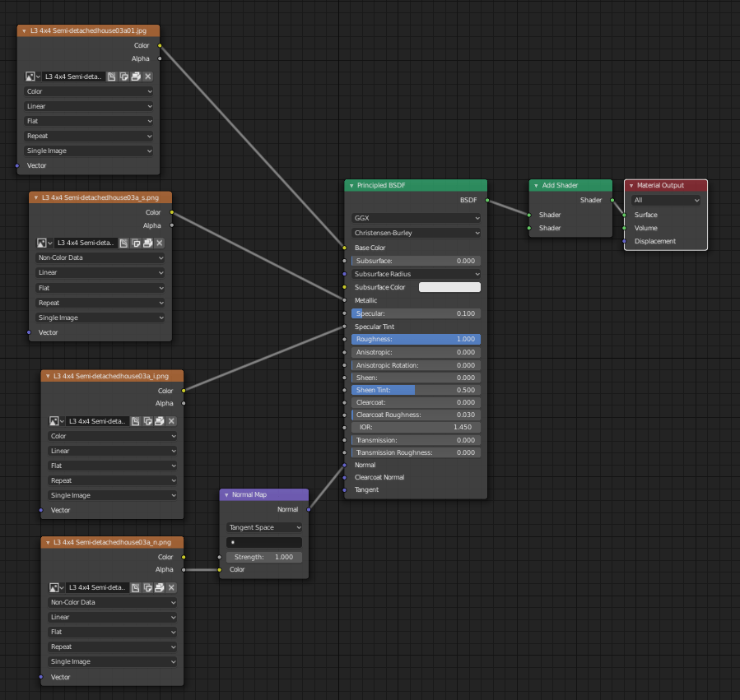
Task: Unlink image in Semi-detachedhouse03a_n.png node
Action: click(172, 587)
